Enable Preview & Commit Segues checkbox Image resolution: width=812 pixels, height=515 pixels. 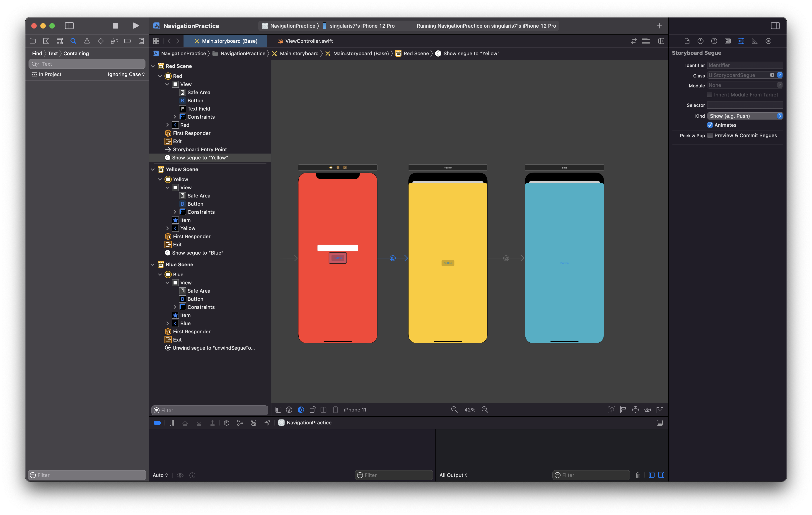pyautogui.click(x=710, y=135)
